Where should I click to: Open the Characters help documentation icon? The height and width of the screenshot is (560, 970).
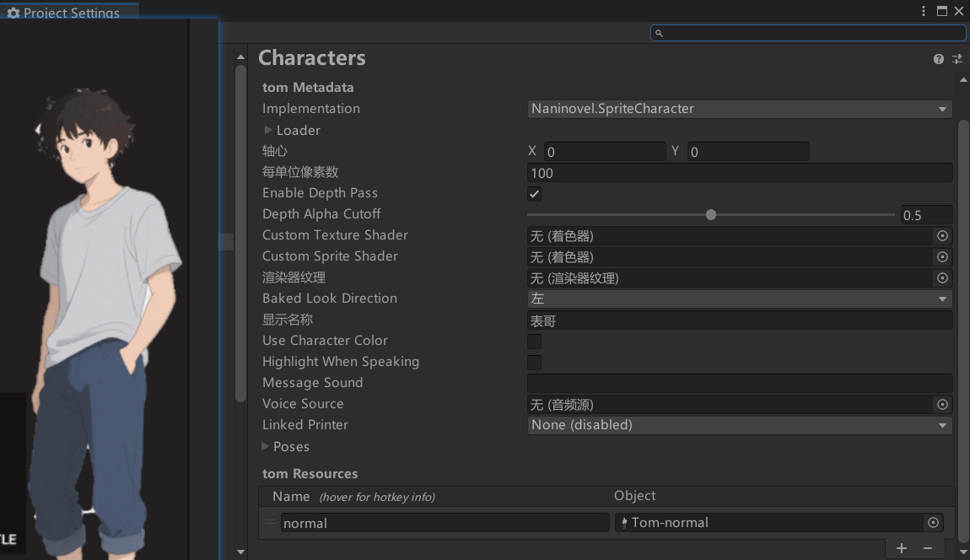pos(939,59)
